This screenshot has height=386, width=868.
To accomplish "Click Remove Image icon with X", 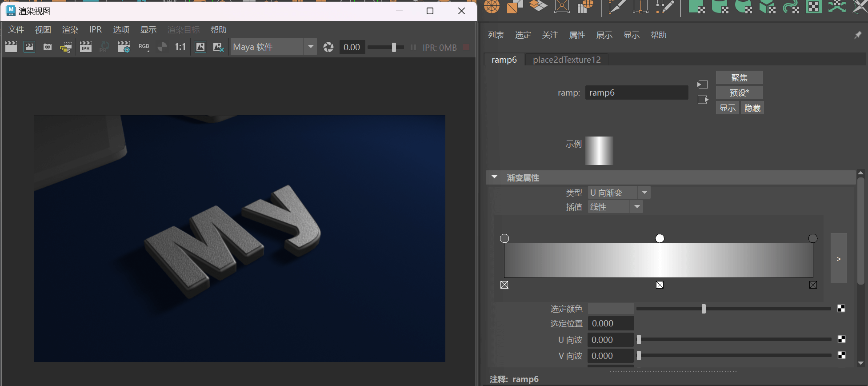I will pos(218,47).
